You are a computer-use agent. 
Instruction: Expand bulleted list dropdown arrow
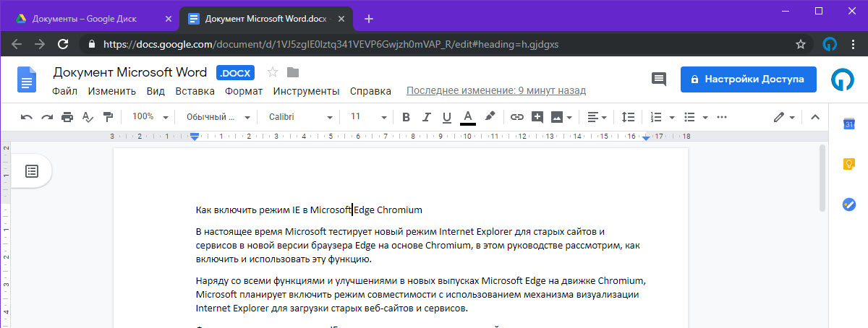tap(705, 117)
